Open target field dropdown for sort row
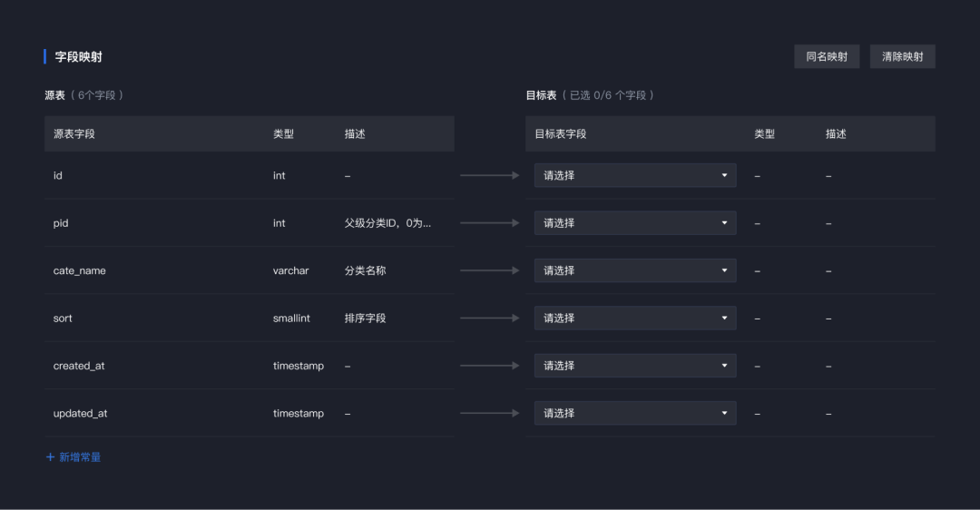This screenshot has width=980, height=510. pyautogui.click(x=635, y=318)
